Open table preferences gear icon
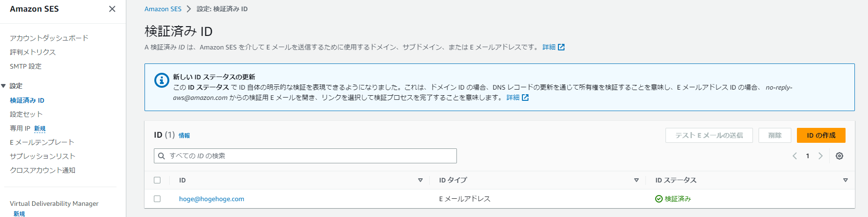The image size is (868, 217). 839,156
